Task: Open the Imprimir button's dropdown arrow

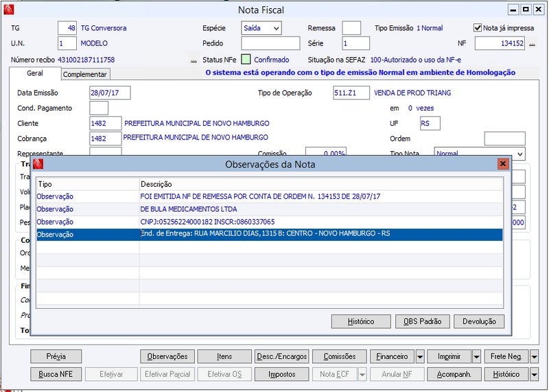Action: click(x=476, y=356)
